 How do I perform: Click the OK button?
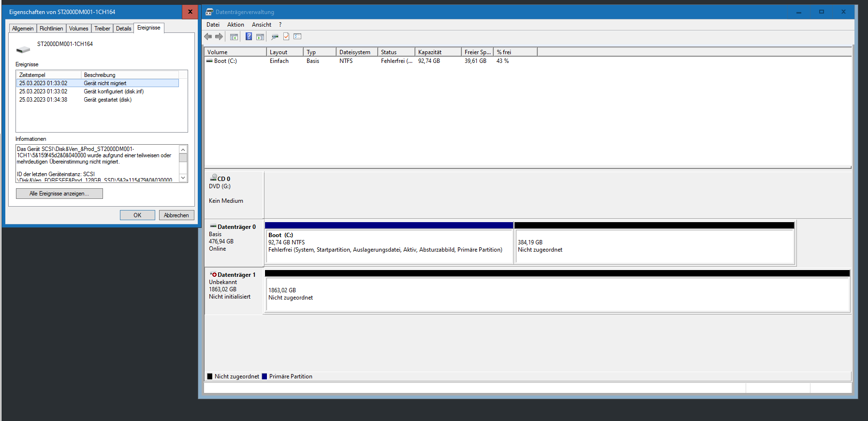coord(137,215)
